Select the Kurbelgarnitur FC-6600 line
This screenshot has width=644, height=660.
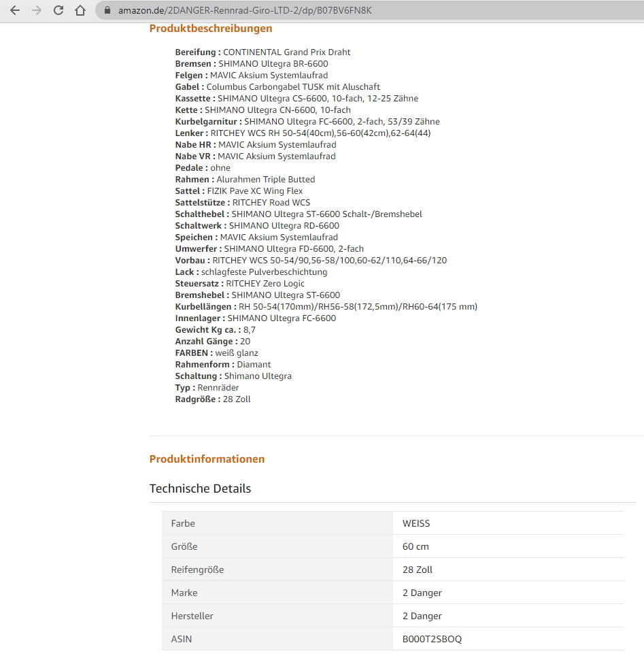[x=307, y=122]
